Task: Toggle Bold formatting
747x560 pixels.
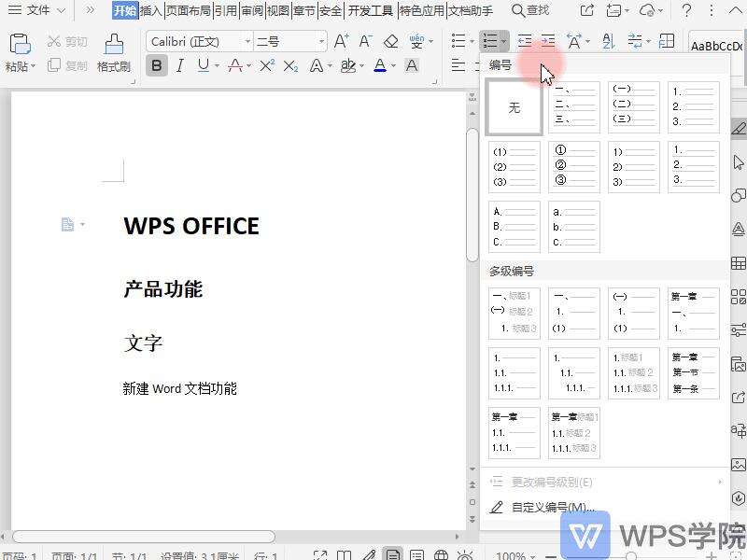Action: click(157, 65)
